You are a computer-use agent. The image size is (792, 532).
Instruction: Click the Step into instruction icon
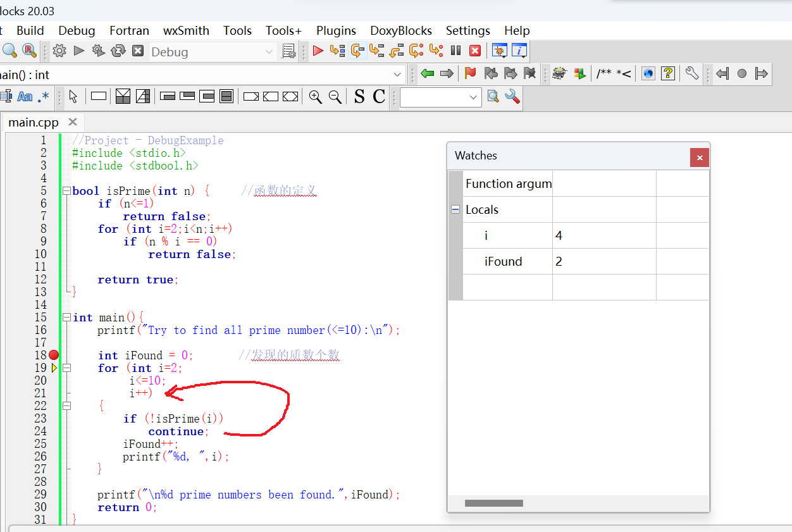436,51
